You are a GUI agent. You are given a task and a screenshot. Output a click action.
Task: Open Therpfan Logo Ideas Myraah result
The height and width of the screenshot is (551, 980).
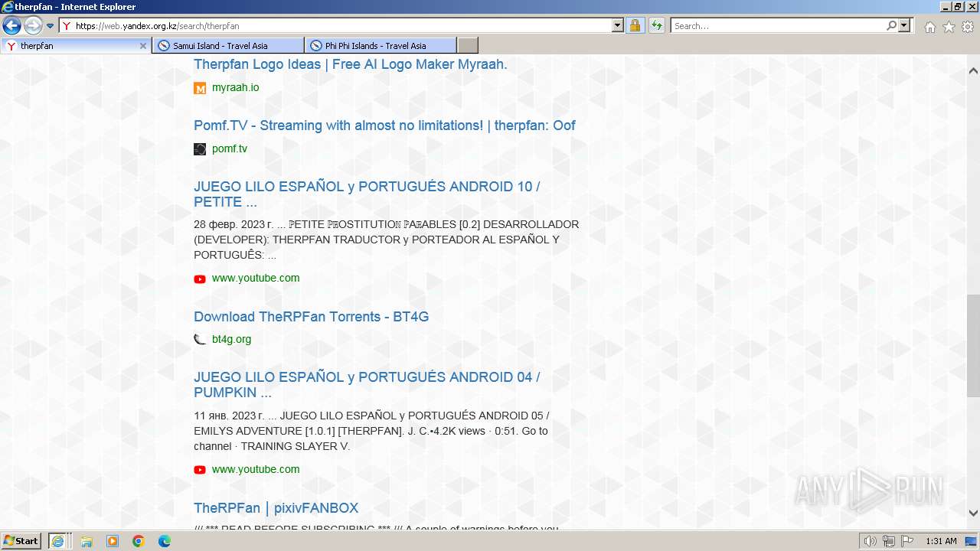(x=350, y=64)
